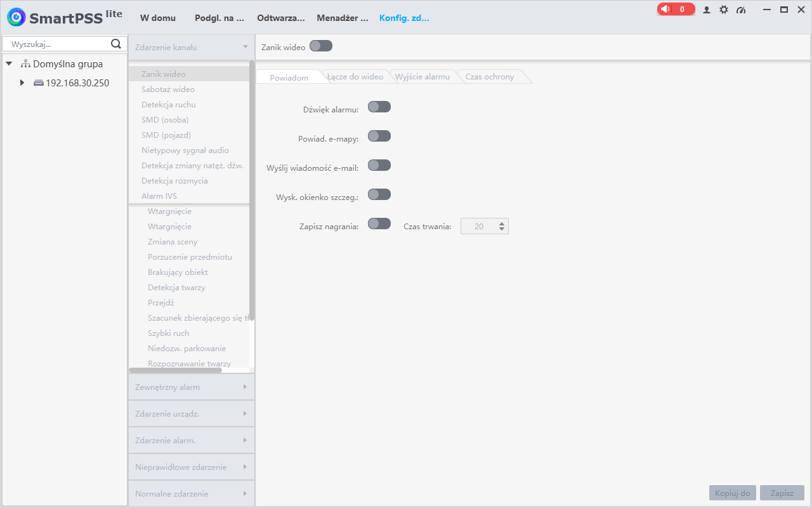
Task: Click the red alarm speaker icon
Action: pos(665,10)
